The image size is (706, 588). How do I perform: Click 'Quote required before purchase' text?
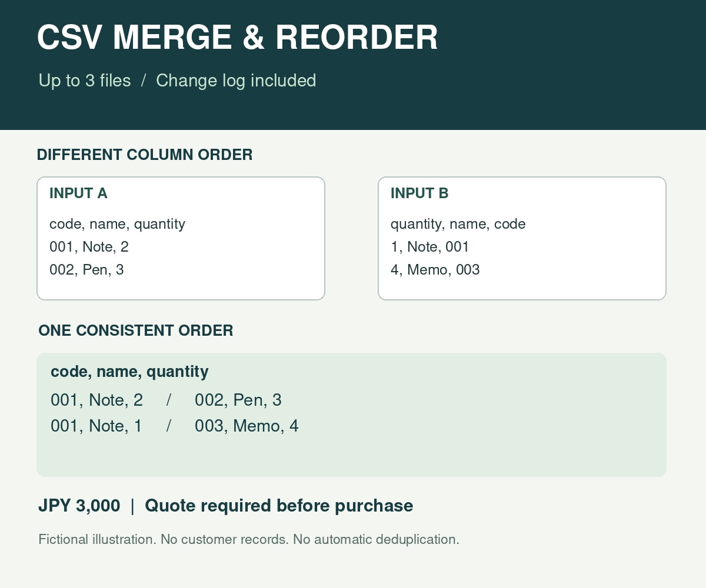[x=279, y=506]
